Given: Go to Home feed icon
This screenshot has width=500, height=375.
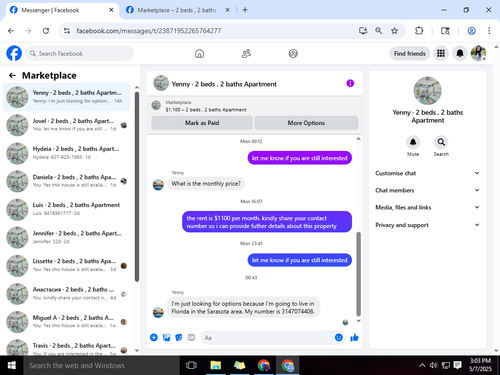Looking at the screenshot, I should [199, 53].
